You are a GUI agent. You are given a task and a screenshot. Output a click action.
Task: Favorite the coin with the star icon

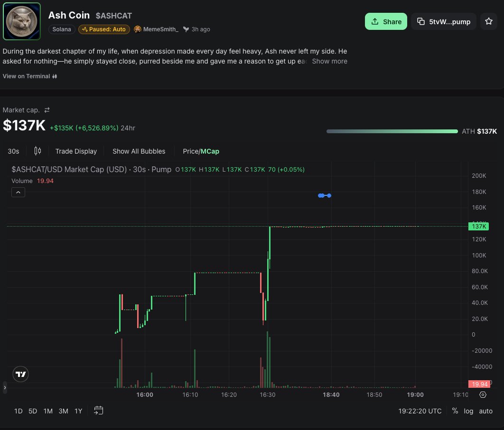coord(488,21)
